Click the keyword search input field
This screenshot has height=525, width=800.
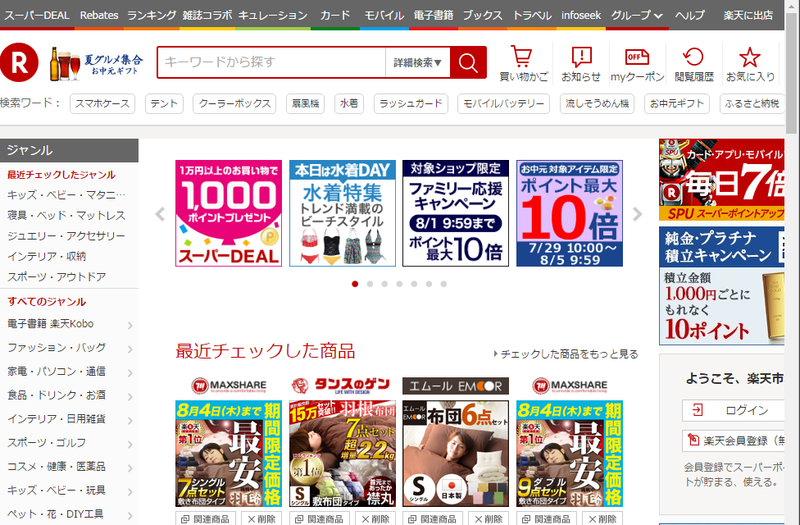tap(271, 62)
